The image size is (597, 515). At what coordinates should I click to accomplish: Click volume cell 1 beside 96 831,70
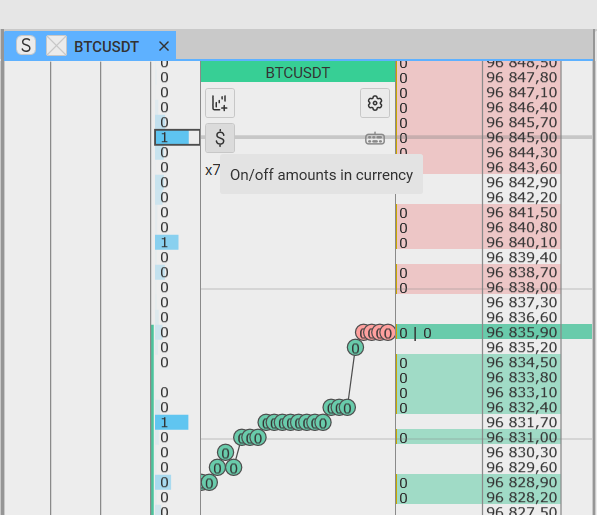[172, 423]
